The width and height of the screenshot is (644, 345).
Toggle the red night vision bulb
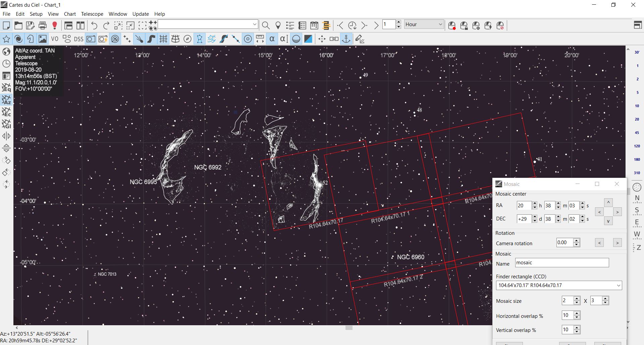[x=55, y=25]
